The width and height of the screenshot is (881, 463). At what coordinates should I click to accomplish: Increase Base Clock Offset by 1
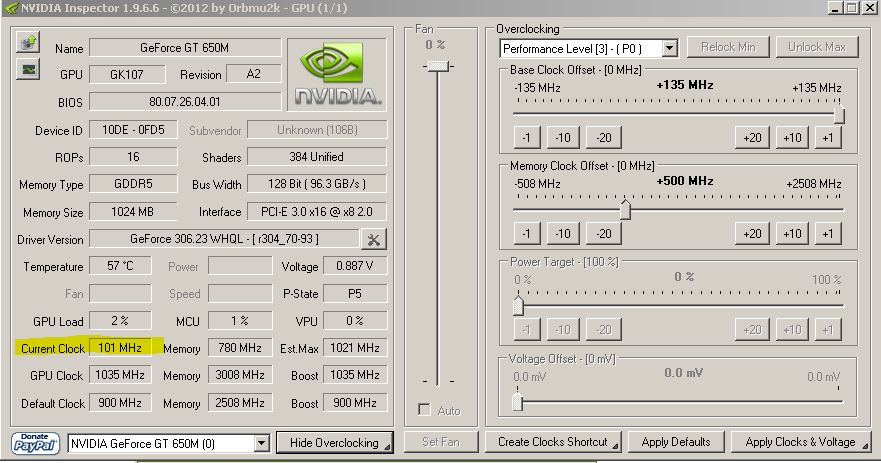tap(828, 138)
